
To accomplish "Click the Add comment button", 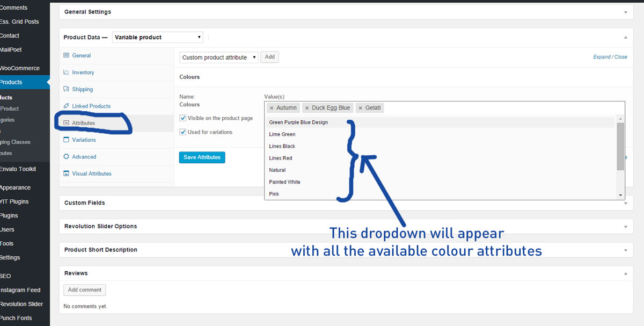I will coord(85,290).
